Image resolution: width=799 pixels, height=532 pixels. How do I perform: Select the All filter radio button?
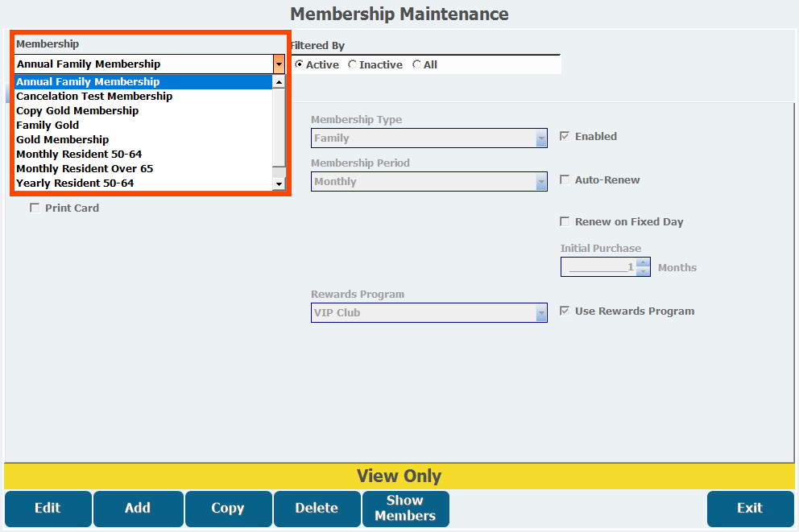417,64
